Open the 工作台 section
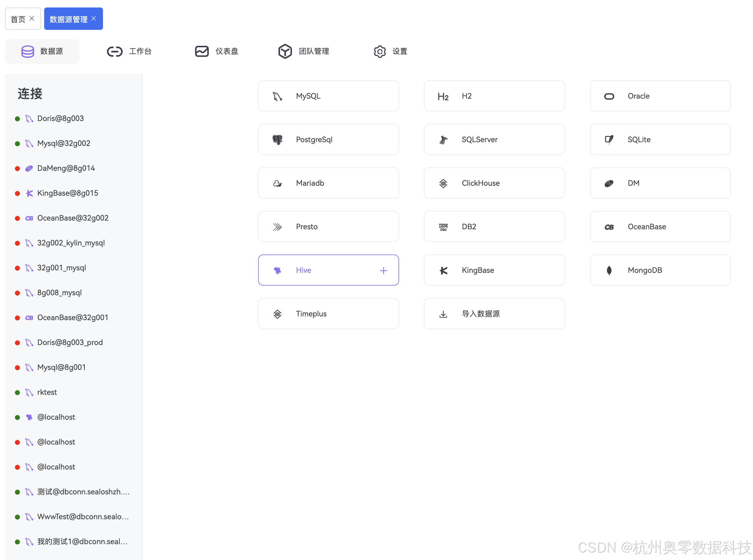Viewport: 753px width, 560px height. click(x=129, y=52)
